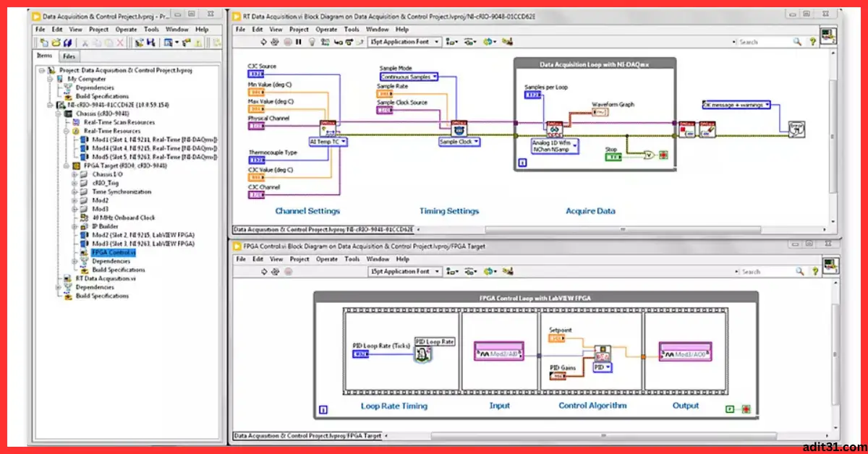Click search magnifier in RT Data Acquisition window

(797, 42)
